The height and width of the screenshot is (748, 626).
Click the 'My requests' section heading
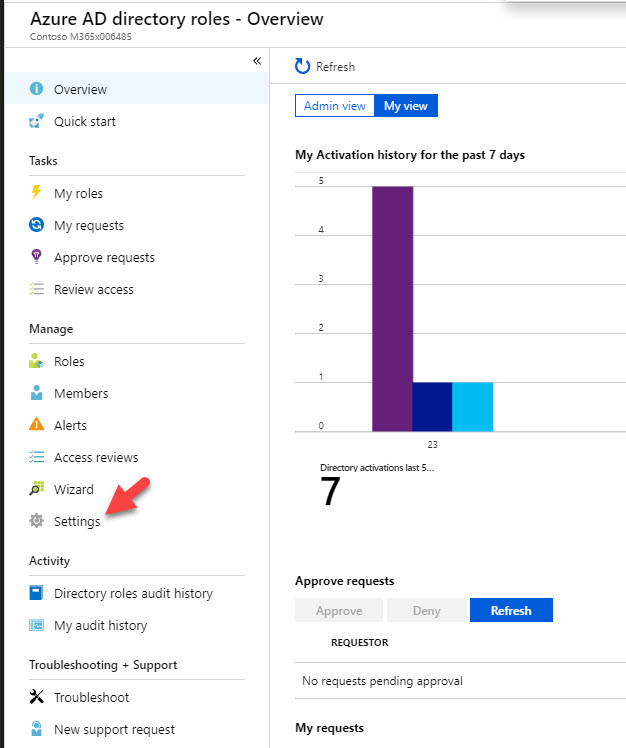[x=329, y=728]
